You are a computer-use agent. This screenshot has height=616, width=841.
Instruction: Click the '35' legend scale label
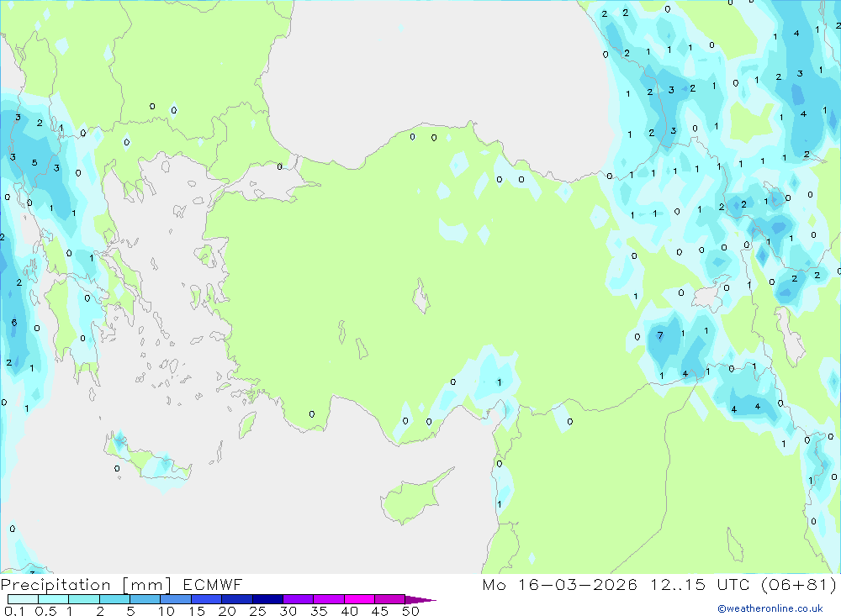coord(319,611)
